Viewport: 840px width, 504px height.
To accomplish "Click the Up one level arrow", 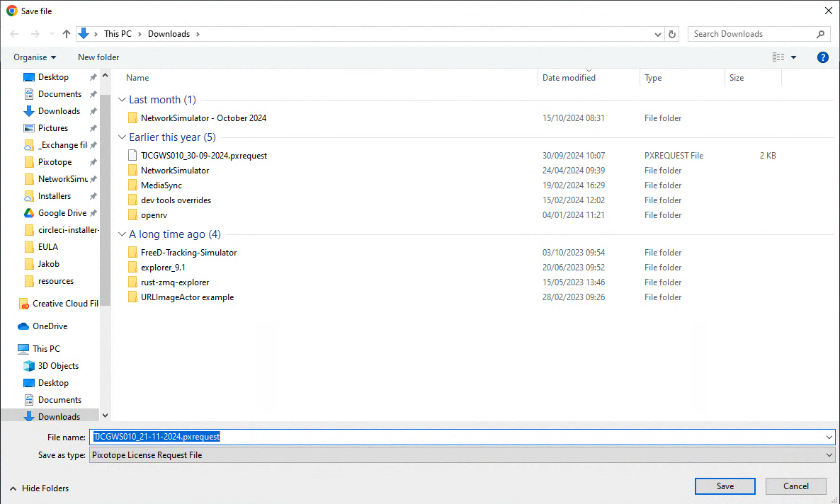I will coord(67,34).
